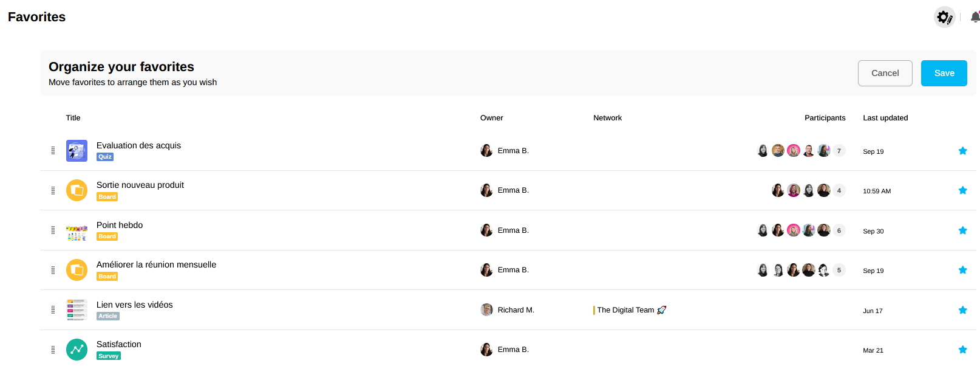The height and width of the screenshot is (366, 980).
Task: Toggle the favorite star for Sortie nouveau produit
Action: tap(962, 190)
